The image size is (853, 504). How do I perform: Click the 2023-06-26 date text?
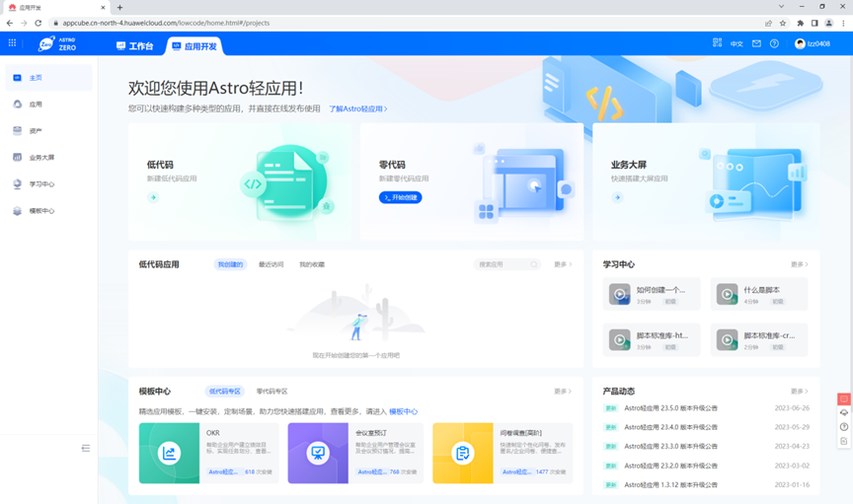[792, 407]
